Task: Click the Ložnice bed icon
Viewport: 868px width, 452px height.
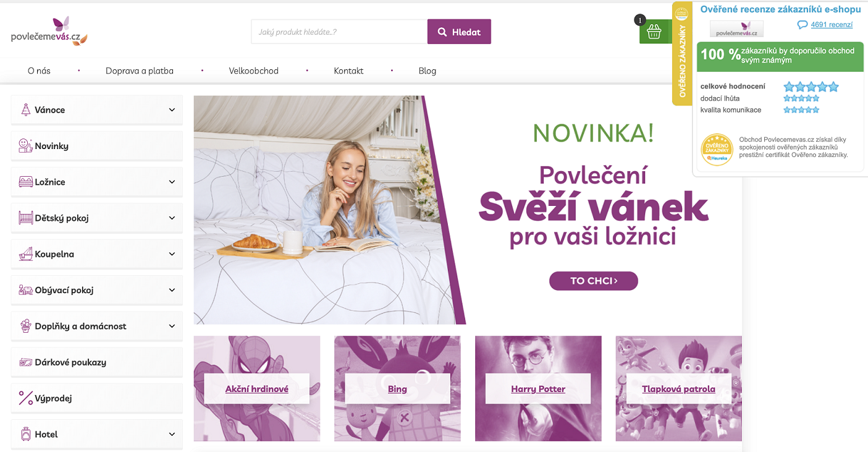Action: click(x=26, y=182)
